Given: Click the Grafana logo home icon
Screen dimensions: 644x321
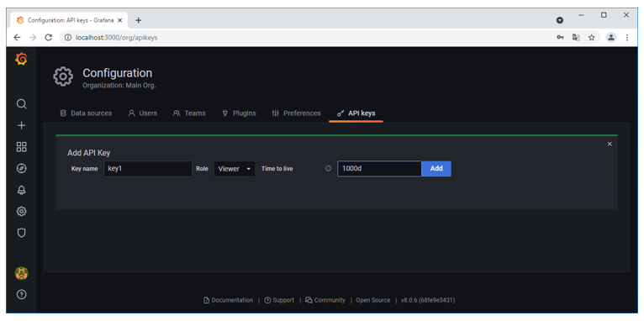Looking at the screenshot, I should tap(21, 60).
